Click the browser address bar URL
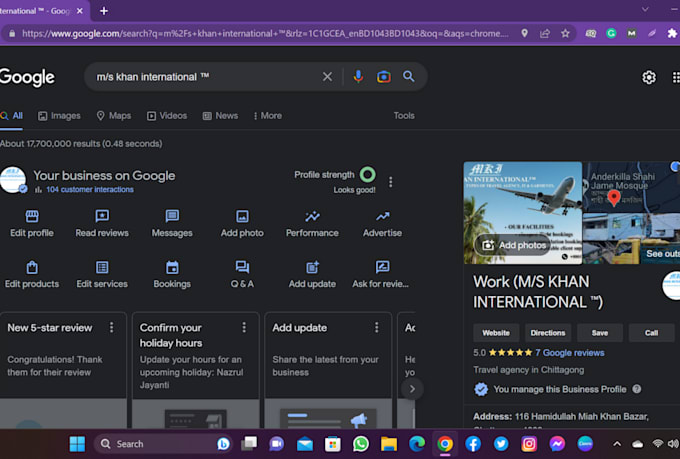 (x=265, y=33)
